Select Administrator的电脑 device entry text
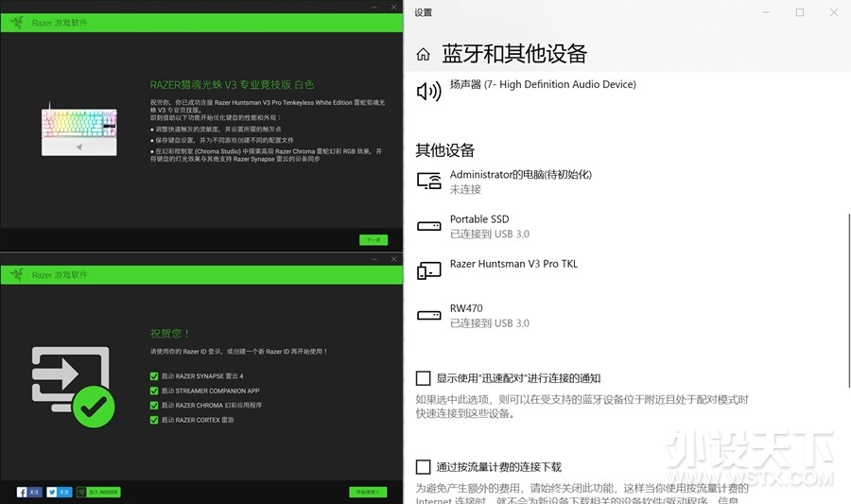Image resolution: width=851 pixels, height=504 pixels. 520,175
